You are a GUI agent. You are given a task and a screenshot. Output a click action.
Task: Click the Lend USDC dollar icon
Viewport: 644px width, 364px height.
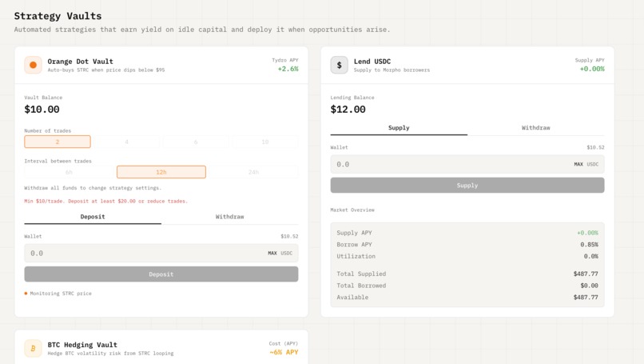[x=340, y=65]
